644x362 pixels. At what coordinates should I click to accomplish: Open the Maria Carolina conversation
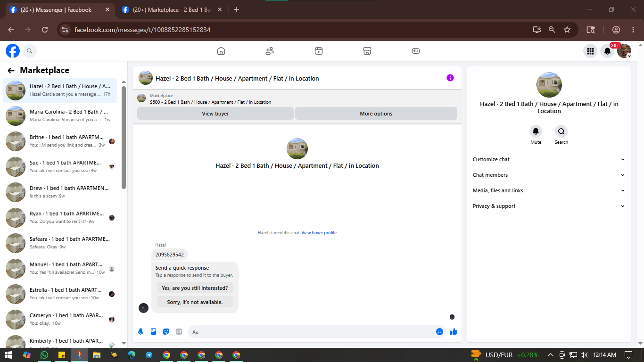pos(60,115)
